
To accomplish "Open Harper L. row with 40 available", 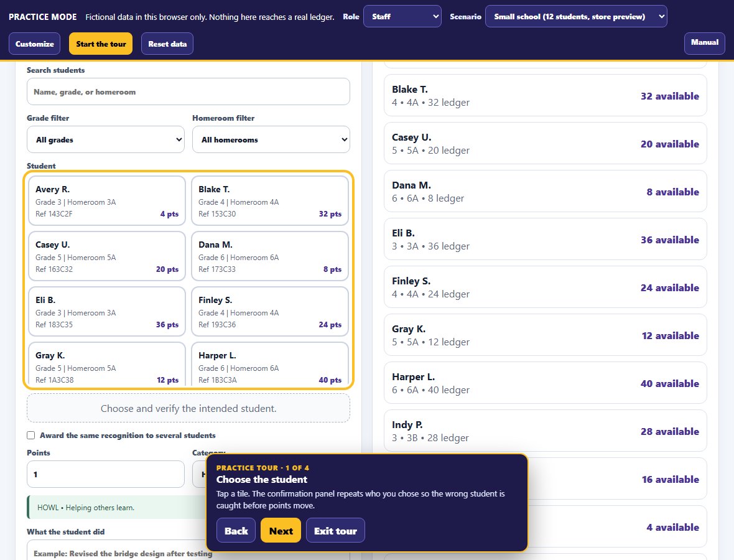I will (546, 383).
